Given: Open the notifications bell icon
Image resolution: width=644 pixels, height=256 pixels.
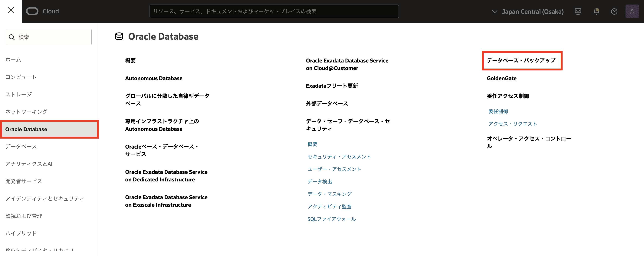Looking at the screenshot, I should [596, 12].
